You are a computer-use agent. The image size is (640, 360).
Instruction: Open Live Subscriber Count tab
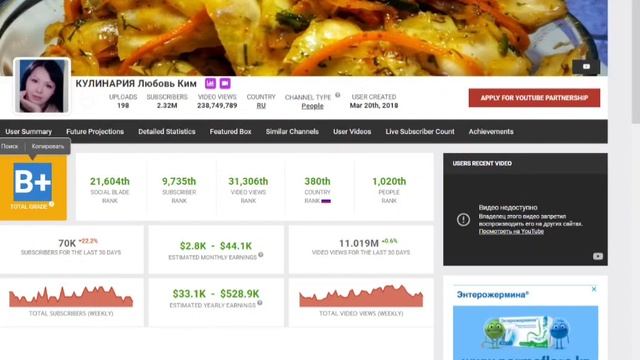click(x=420, y=131)
